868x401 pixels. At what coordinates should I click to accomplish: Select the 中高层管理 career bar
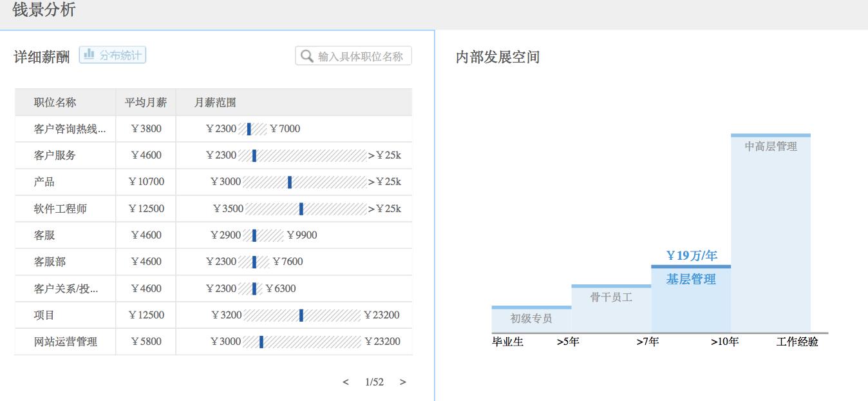click(771, 233)
